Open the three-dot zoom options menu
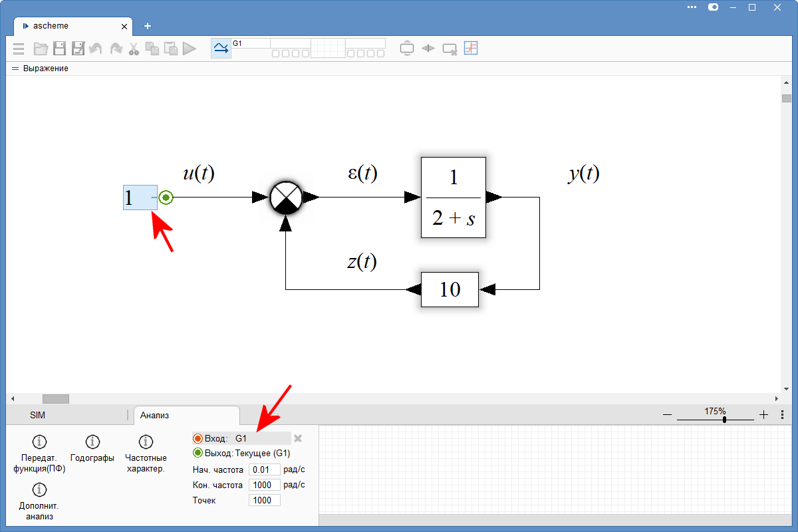This screenshot has width=798, height=532. coord(782,414)
